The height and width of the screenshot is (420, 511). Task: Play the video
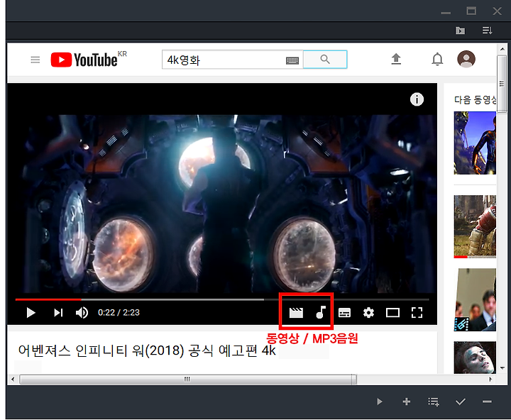(x=31, y=312)
